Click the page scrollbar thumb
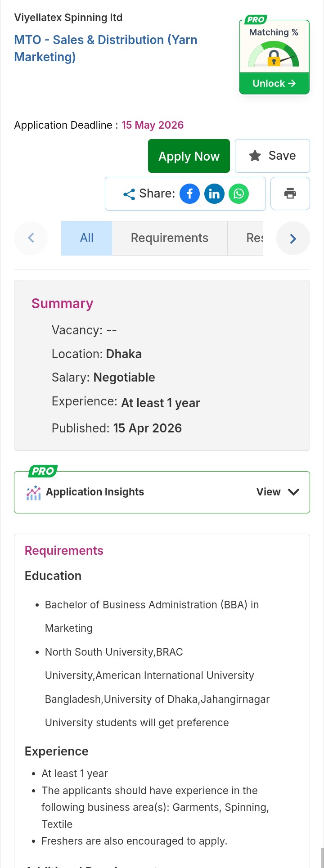 tap(322, 857)
